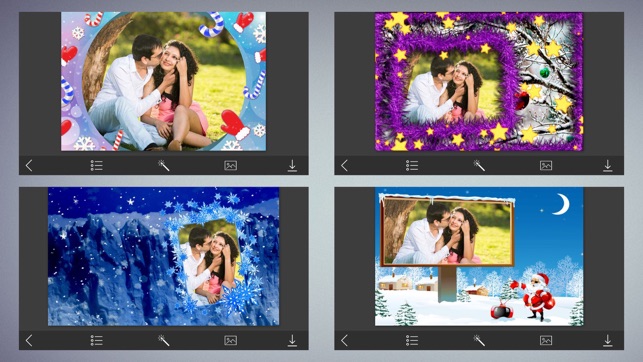Tap download arrow under candy cane frame
The image size is (643, 362).
[292, 166]
